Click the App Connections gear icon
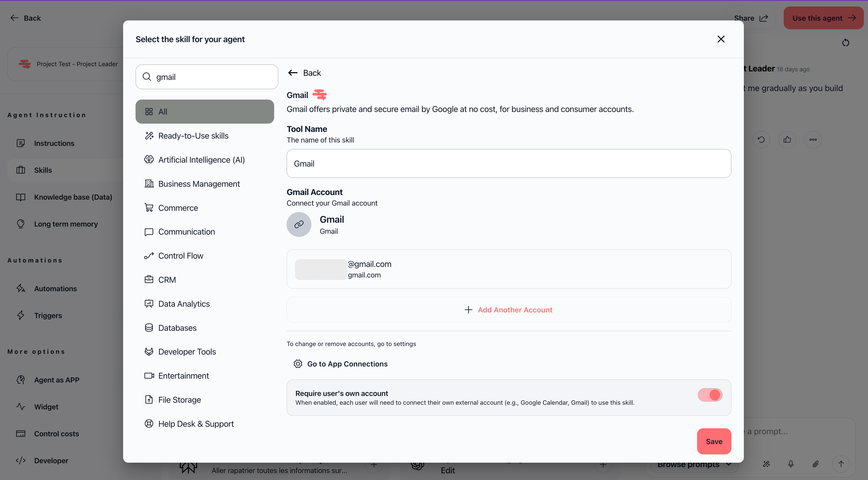This screenshot has height=480, width=868. point(298,364)
